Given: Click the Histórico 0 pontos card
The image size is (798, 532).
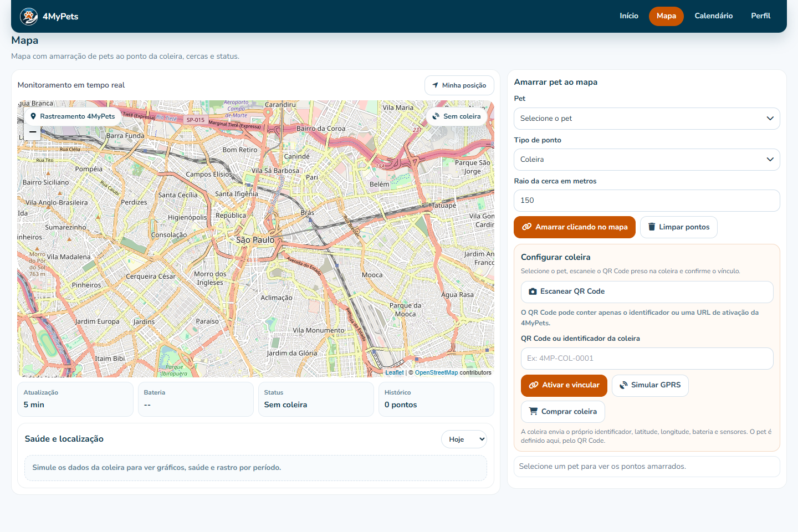Looking at the screenshot, I should pos(436,399).
